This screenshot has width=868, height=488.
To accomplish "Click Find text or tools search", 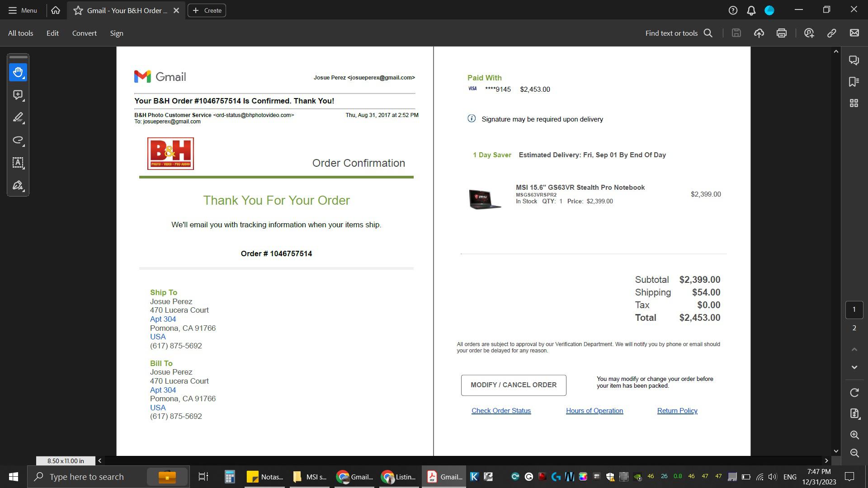I will (x=679, y=33).
